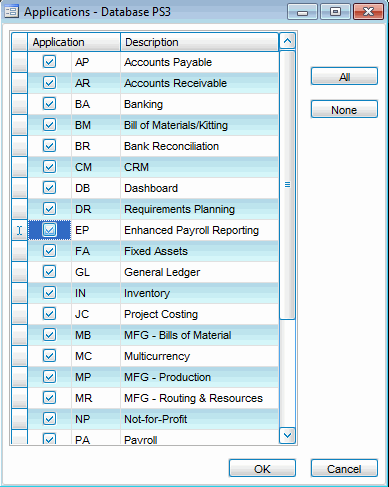The width and height of the screenshot is (389, 487).
Task: Toggle the IN Inventory checkbox
Action: click(x=49, y=293)
